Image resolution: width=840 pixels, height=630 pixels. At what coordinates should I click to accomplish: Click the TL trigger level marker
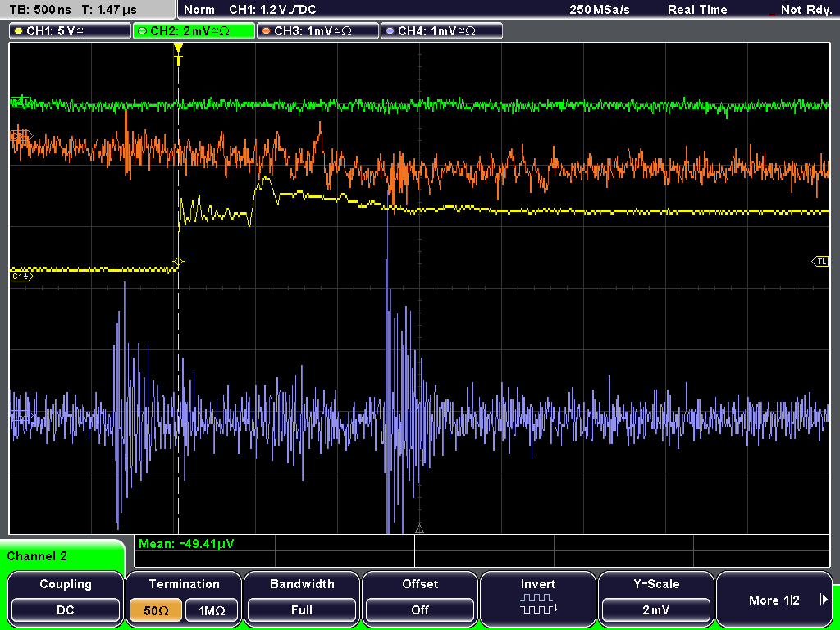[x=820, y=262]
